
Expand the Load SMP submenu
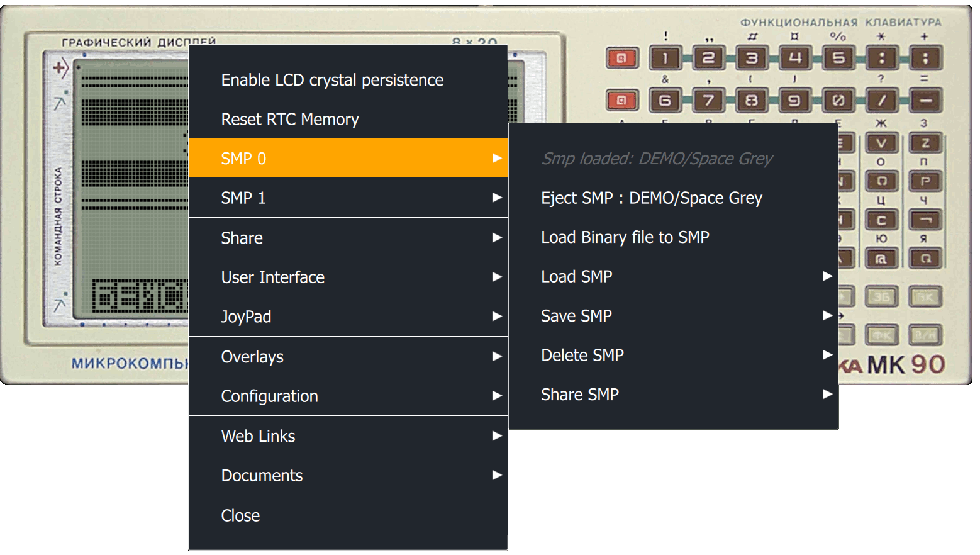click(672, 276)
